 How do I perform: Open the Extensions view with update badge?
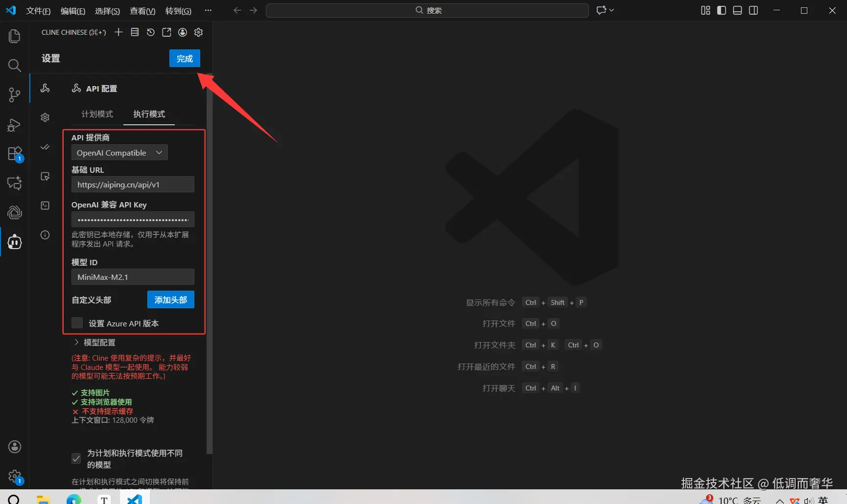pos(15,154)
